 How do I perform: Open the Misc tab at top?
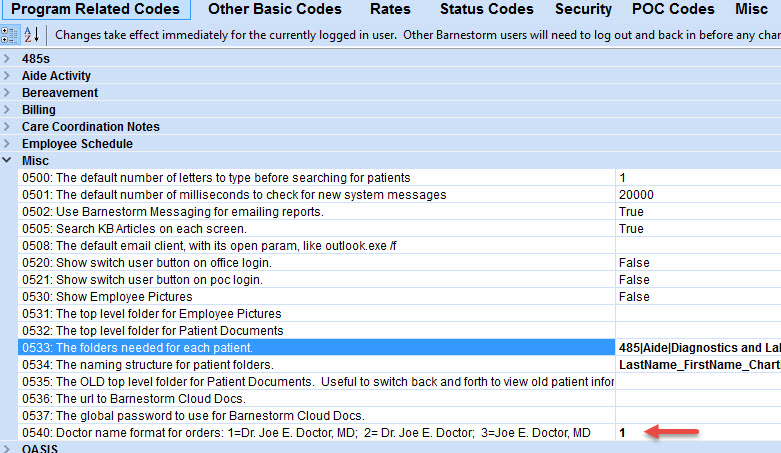[x=752, y=9]
